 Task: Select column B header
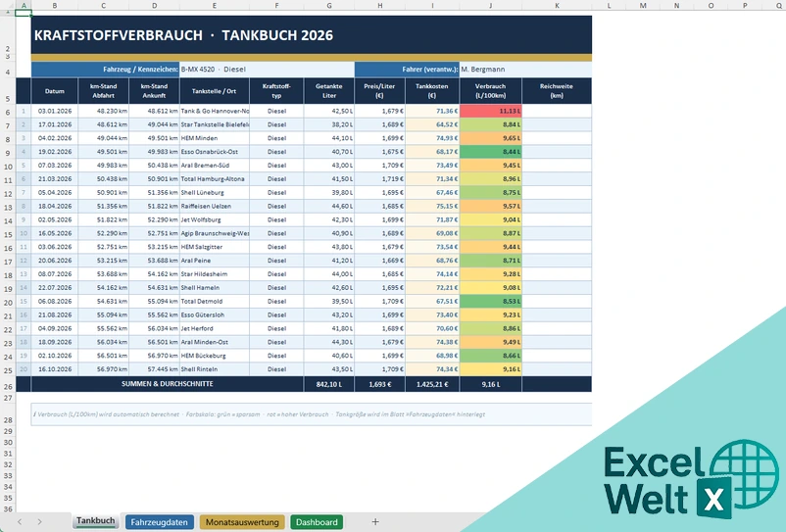click(54, 6)
